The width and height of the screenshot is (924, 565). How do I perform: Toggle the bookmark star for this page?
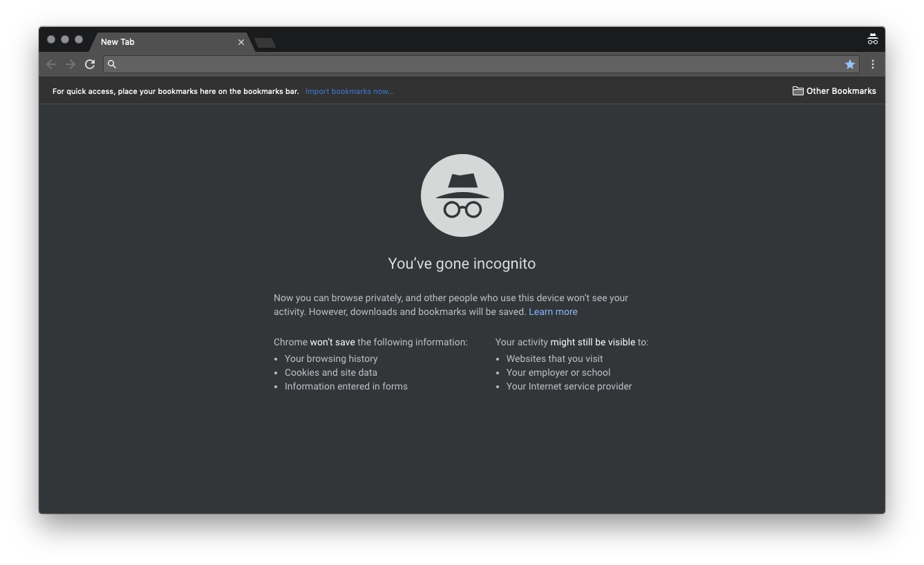tap(850, 64)
